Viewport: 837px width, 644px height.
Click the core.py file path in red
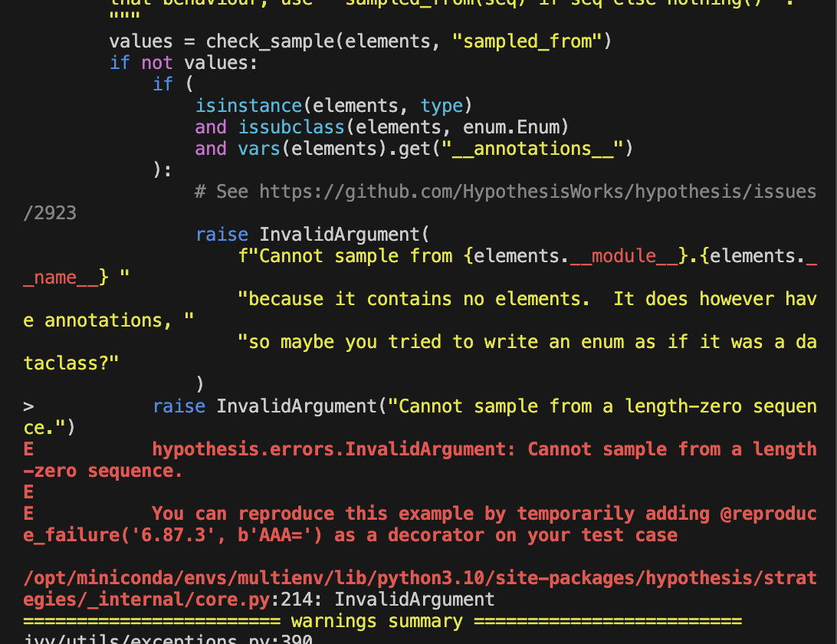420,589
